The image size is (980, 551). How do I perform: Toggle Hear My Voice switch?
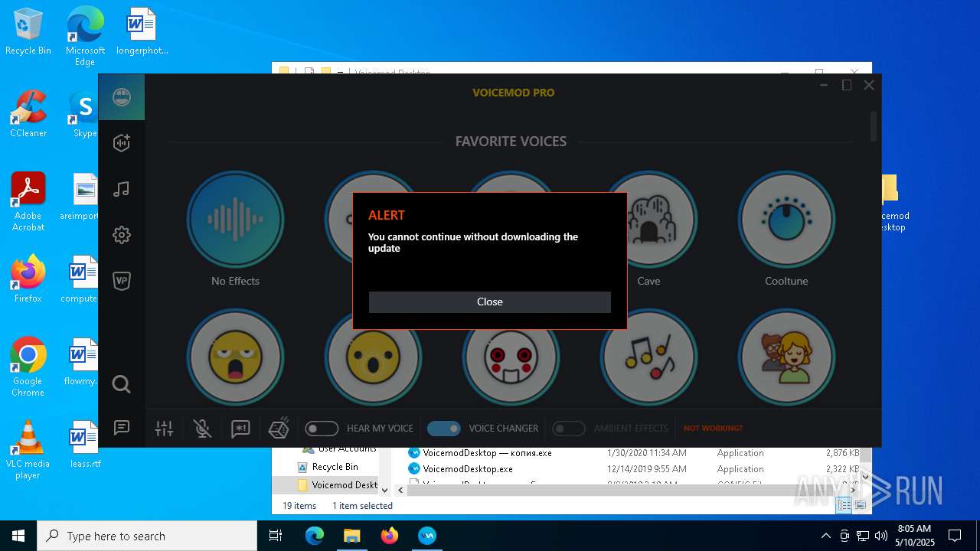(322, 429)
